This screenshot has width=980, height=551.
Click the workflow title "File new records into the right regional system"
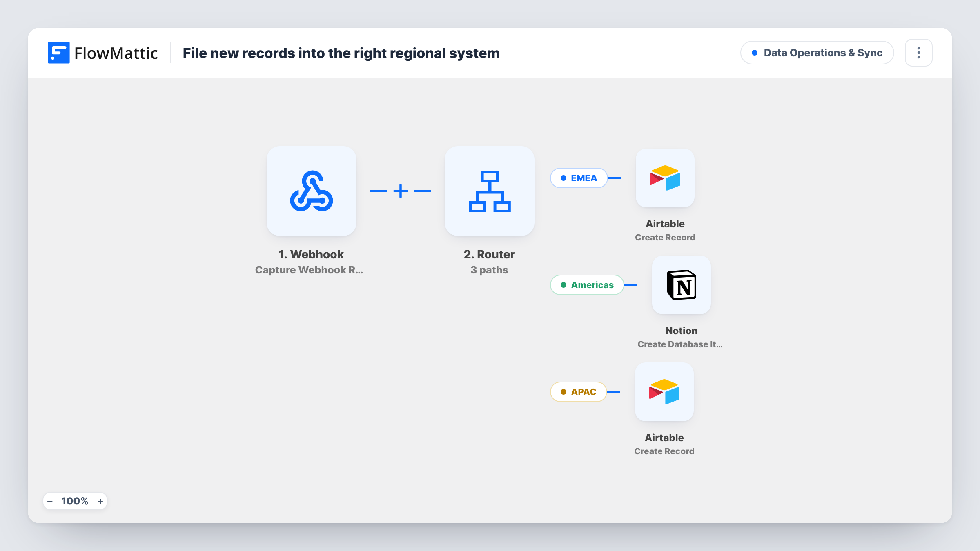point(341,53)
